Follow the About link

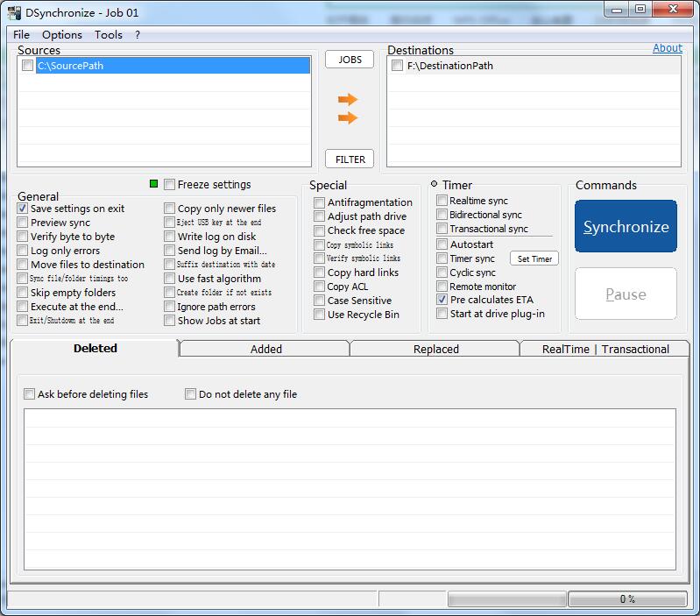pyautogui.click(x=667, y=48)
